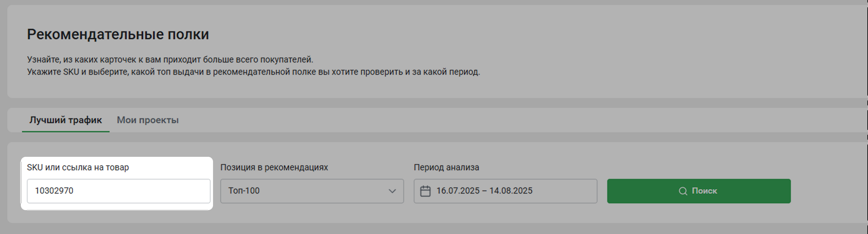Open the Мои проекты tab

[148, 120]
